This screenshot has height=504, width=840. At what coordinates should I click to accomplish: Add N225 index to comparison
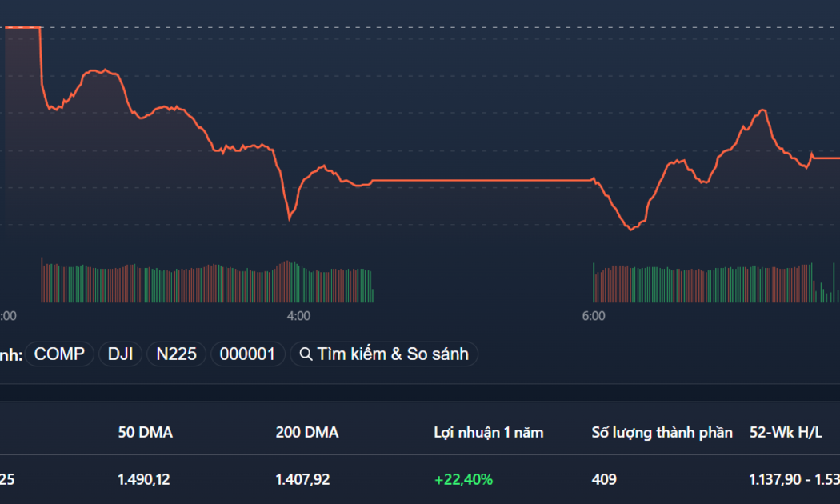pyautogui.click(x=176, y=354)
